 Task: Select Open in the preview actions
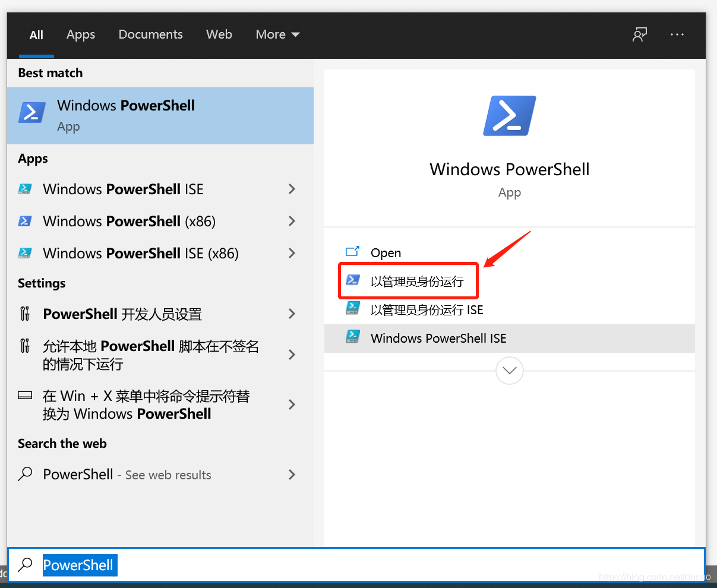[510, 252]
